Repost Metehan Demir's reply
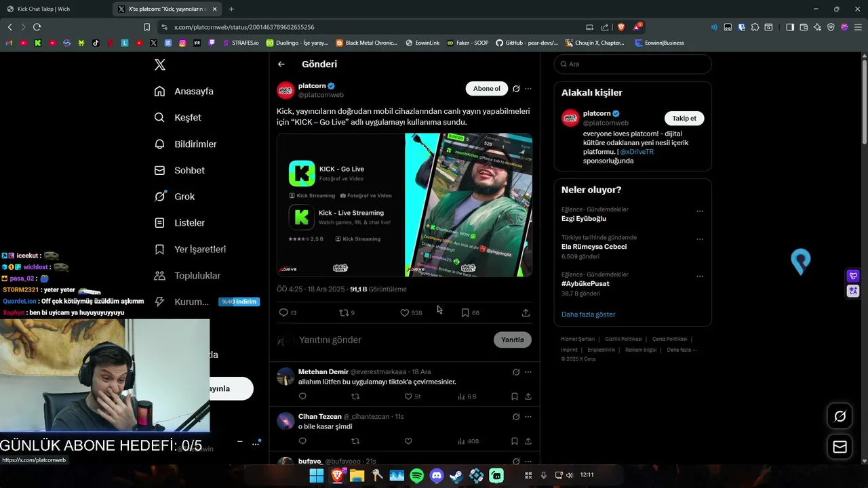Screen dimensions: 868x488 coord(355,396)
